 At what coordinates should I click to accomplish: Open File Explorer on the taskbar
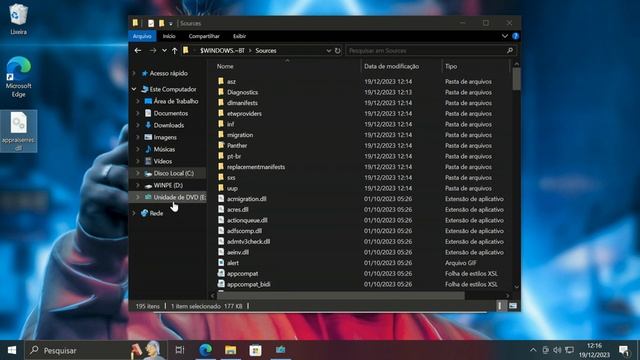pyautogui.click(x=231, y=350)
